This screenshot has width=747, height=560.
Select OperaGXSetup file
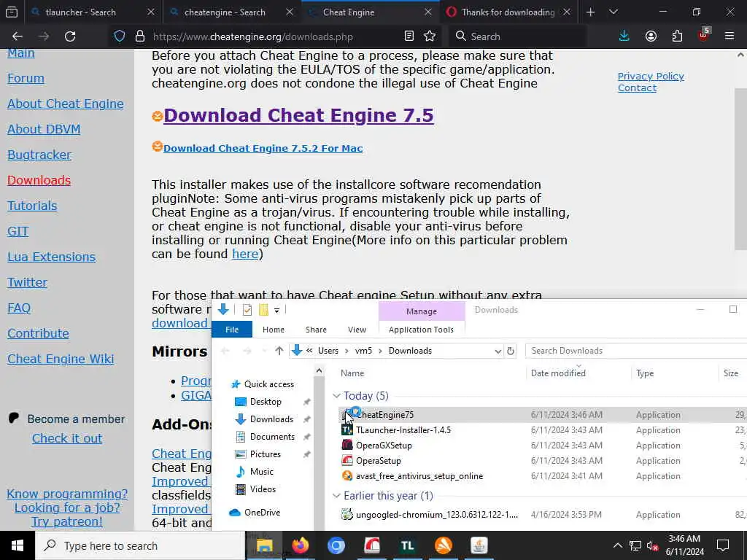click(x=384, y=446)
